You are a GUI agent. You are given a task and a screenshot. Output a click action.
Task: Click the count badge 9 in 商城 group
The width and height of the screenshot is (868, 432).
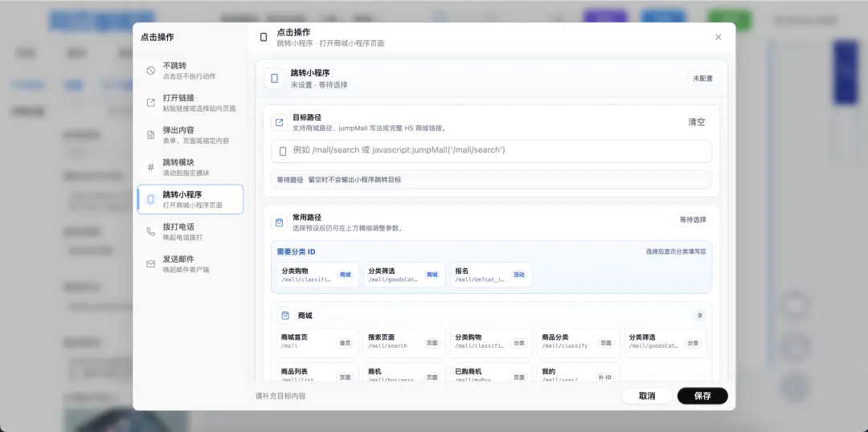pos(700,316)
